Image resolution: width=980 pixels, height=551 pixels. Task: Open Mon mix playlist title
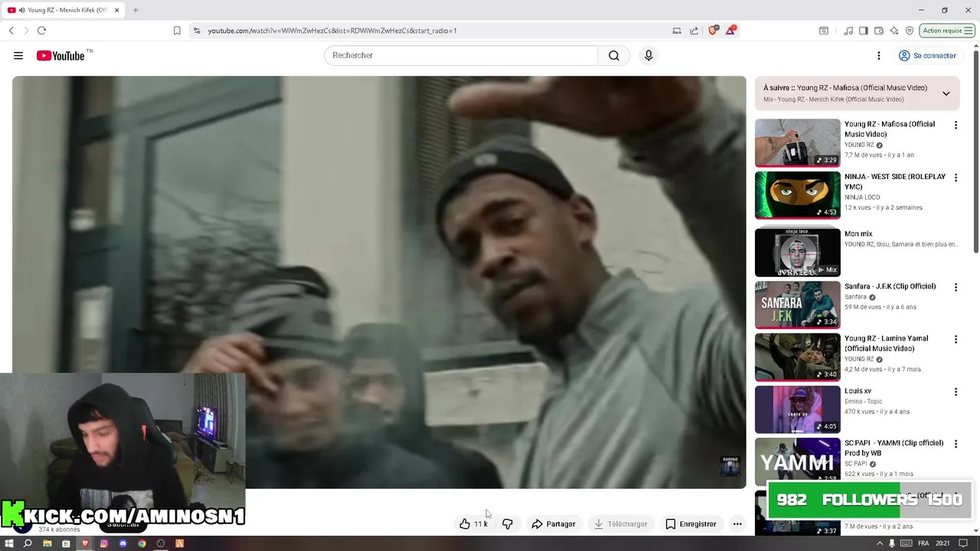click(858, 234)
